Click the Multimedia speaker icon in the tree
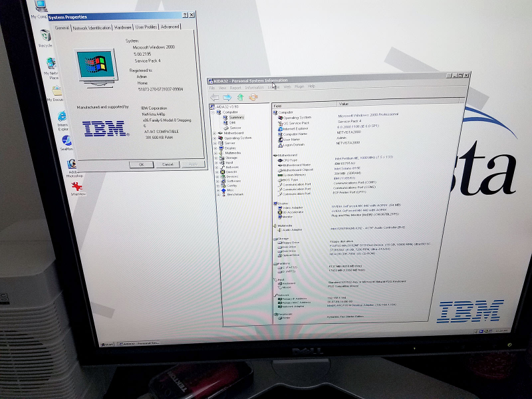 221,153
